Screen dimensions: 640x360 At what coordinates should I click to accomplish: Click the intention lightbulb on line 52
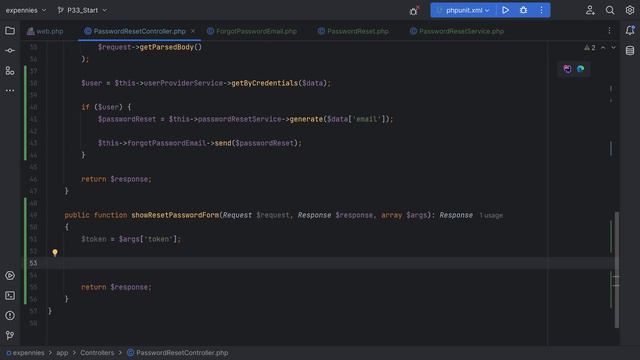55,253
